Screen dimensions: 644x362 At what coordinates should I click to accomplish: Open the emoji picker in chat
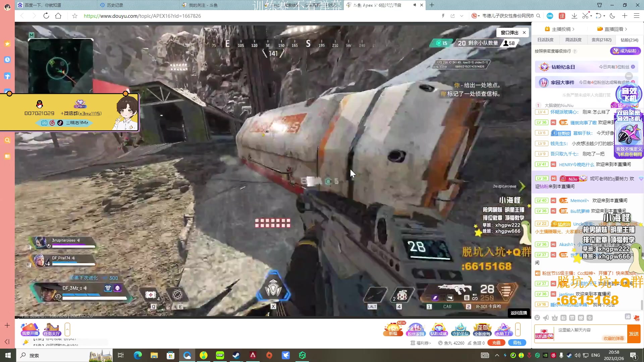tap(537, 318)
